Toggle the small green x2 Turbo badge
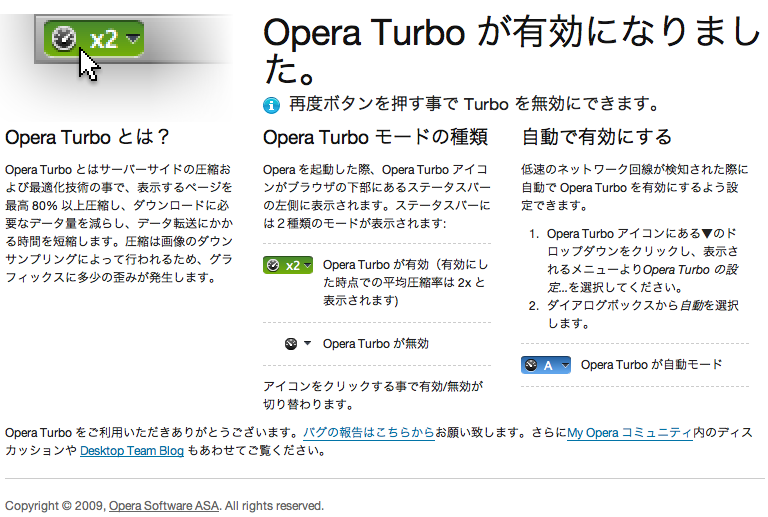 288,265
